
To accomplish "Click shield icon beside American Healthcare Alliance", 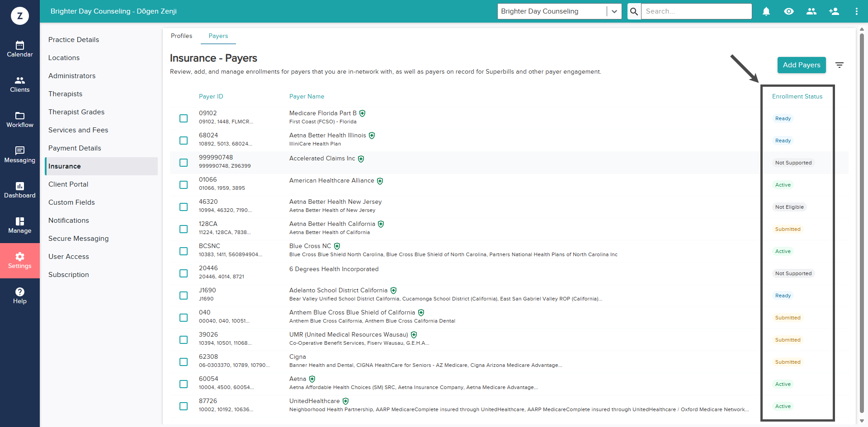I will pos(380,181).
